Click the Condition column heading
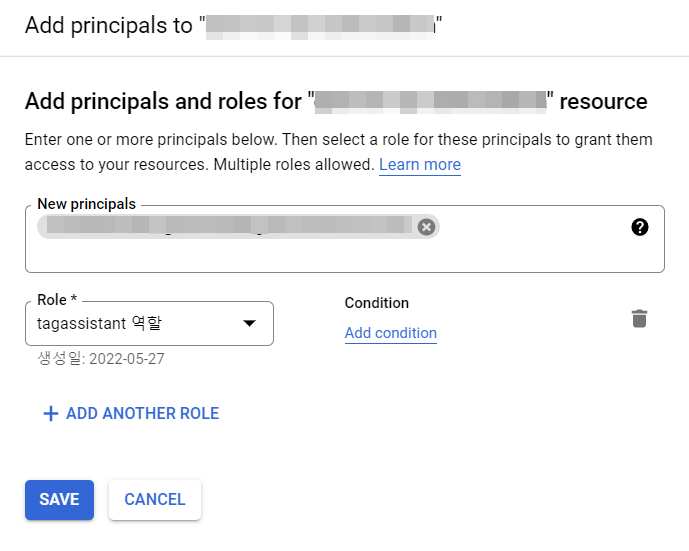This screenshot has width=689, height=551. click(x=376, y=303)
